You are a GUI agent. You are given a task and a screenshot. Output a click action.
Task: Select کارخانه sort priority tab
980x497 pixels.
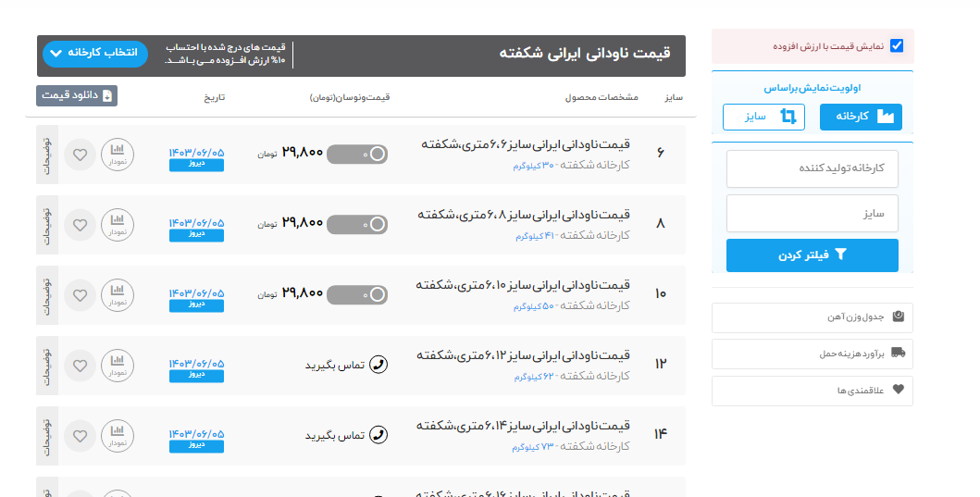(x=861, y=118)
